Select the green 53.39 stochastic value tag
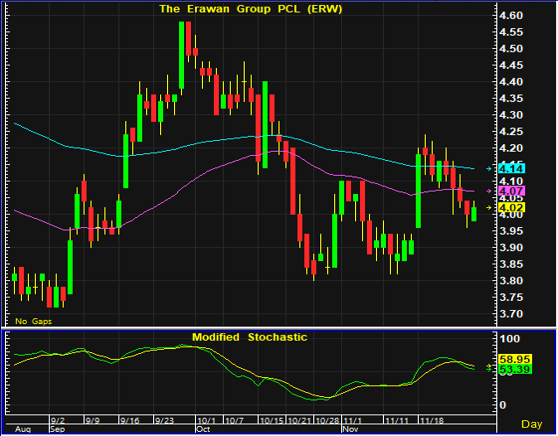The image size is (558, 436). (515, 369)
